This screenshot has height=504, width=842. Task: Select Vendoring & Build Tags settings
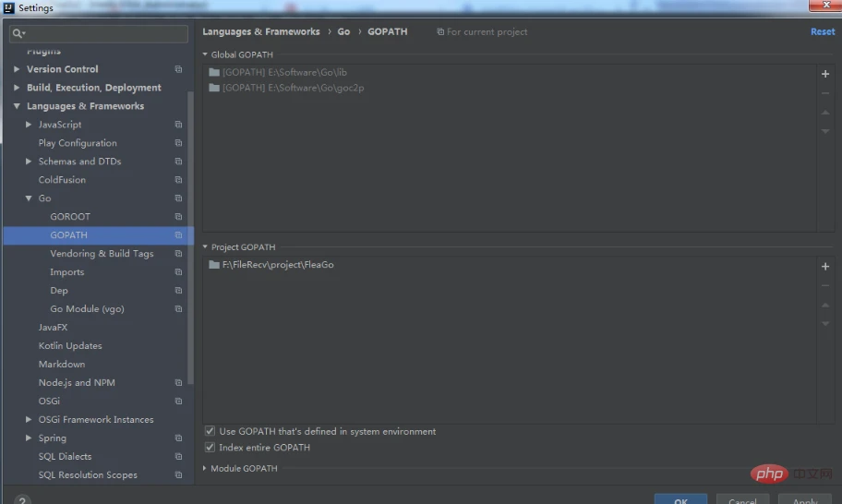[x=102, y=253]
